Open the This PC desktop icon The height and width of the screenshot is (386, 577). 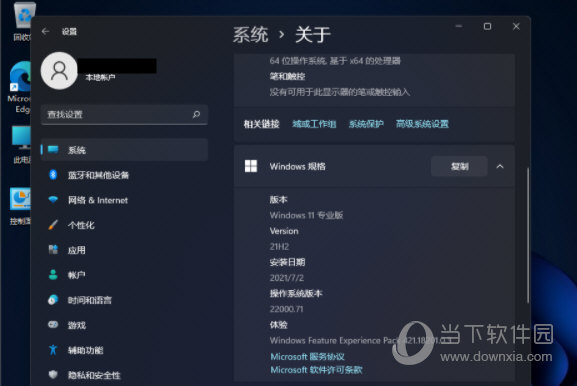21,144
